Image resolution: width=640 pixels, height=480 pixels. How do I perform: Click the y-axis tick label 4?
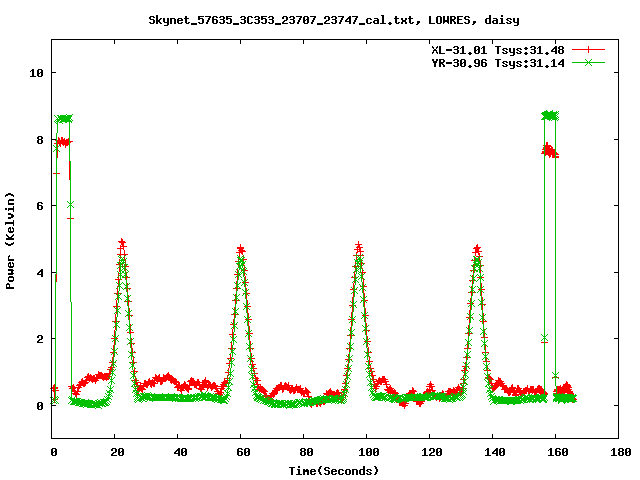coord(40,273)
